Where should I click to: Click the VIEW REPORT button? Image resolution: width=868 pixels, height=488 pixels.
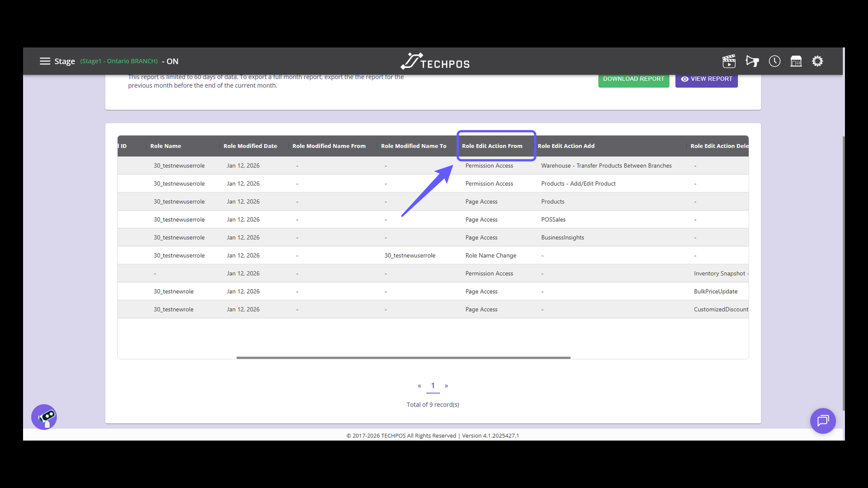pyautogui.click(x=707, y=79)
